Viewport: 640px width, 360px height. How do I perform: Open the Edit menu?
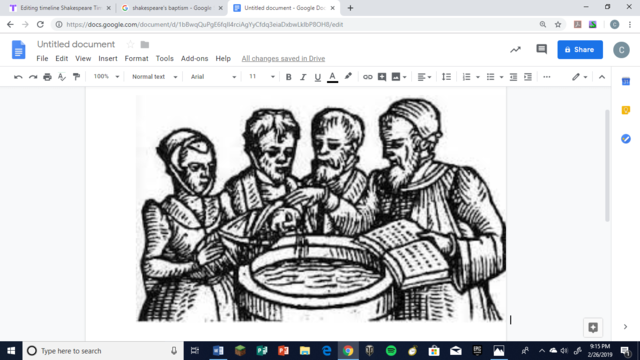[x=62, y=58]
